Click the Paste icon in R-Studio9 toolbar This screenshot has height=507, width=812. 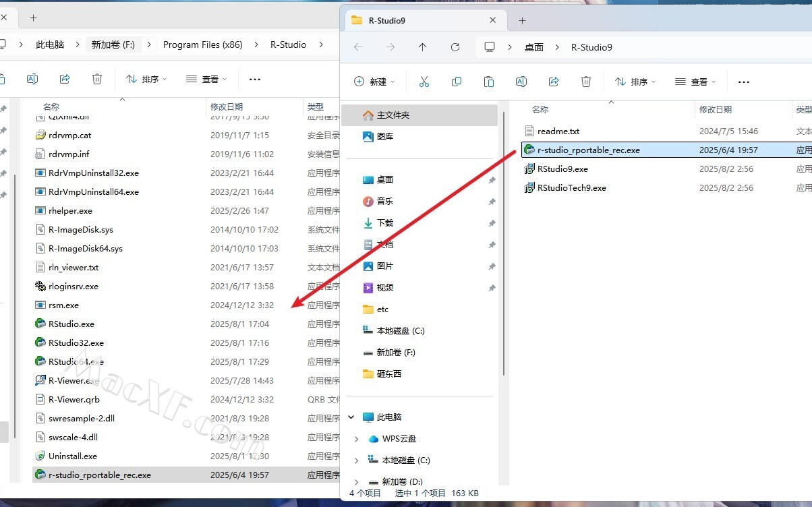pos(489,82)
